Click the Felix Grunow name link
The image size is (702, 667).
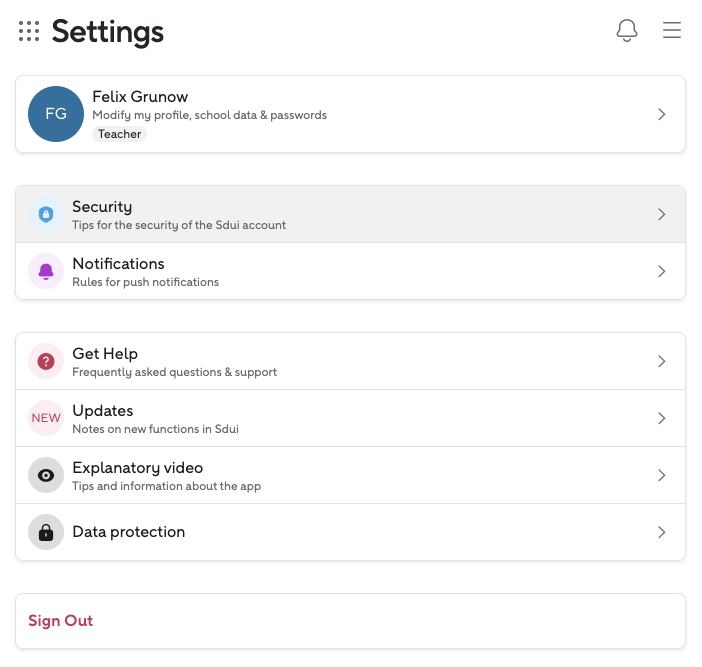140,97
